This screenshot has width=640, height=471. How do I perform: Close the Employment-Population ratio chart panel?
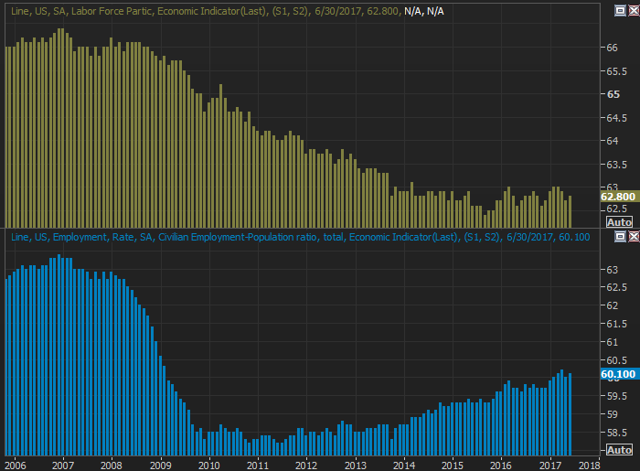[634, 236]
